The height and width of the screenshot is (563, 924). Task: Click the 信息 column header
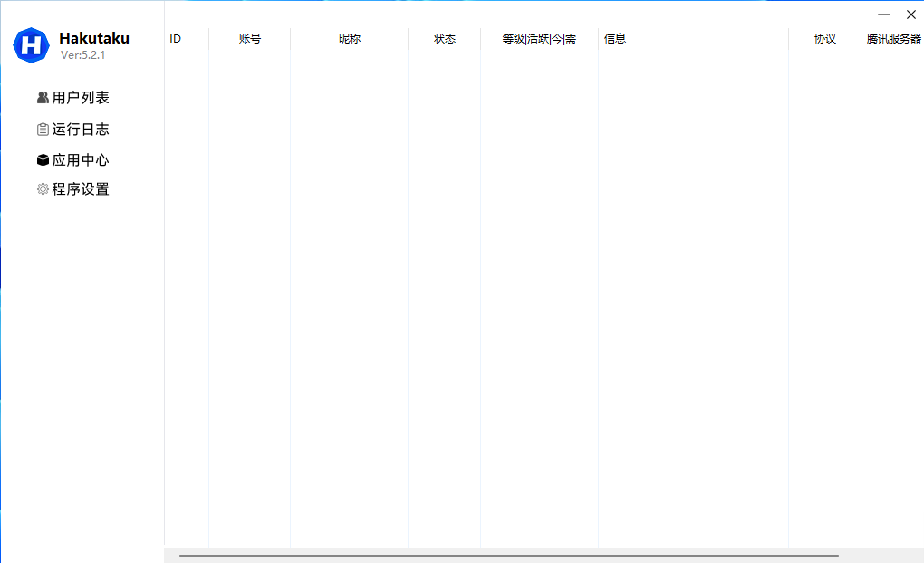(615, 39)
